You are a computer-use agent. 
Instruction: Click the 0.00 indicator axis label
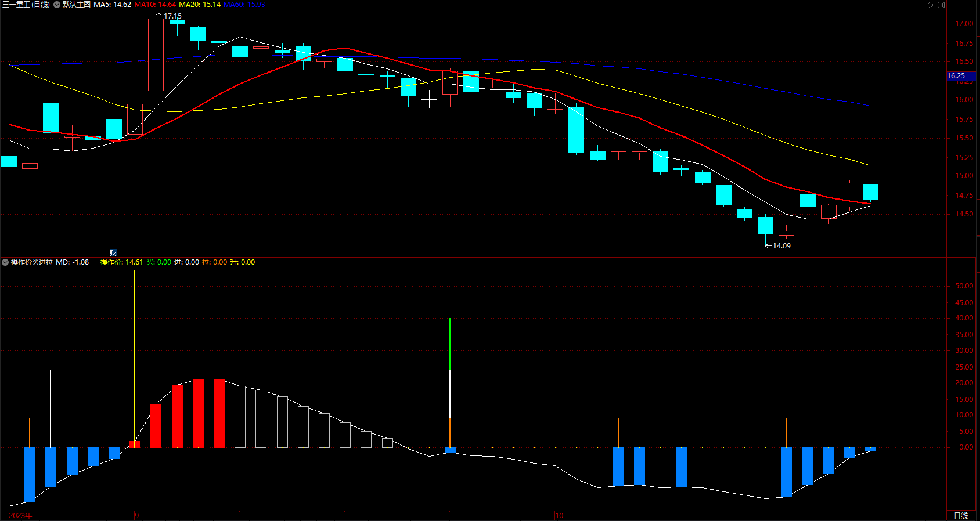(967, 447)
